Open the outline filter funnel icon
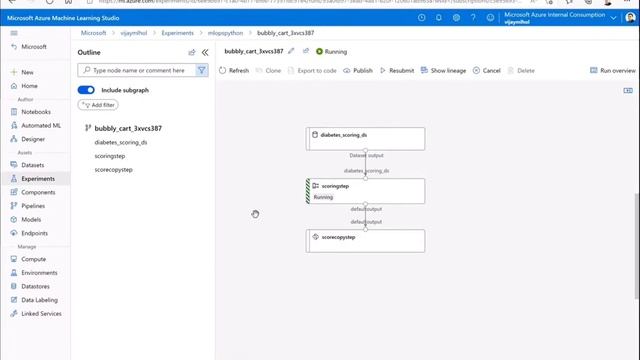The height and width of the screenshot is (360, 640). [x=202, y=71]
